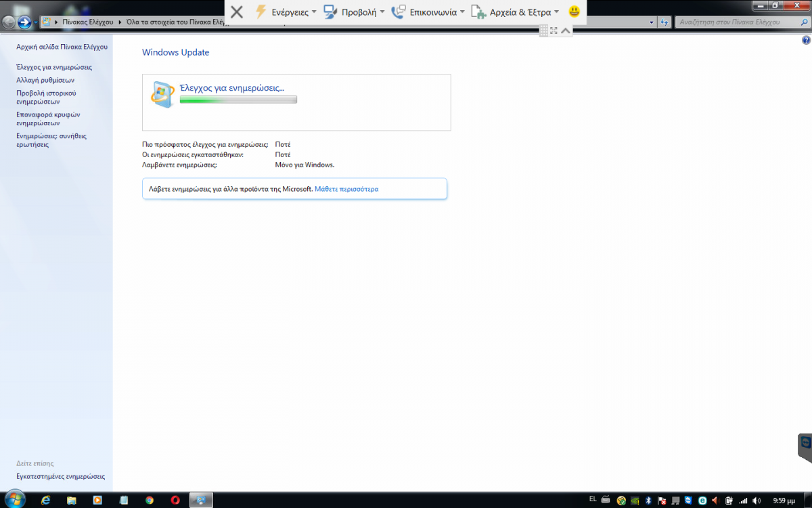Open Εγκατεστημένες ενημερώσεις at bottom left

pyautogui.click(x=61, y=476)
